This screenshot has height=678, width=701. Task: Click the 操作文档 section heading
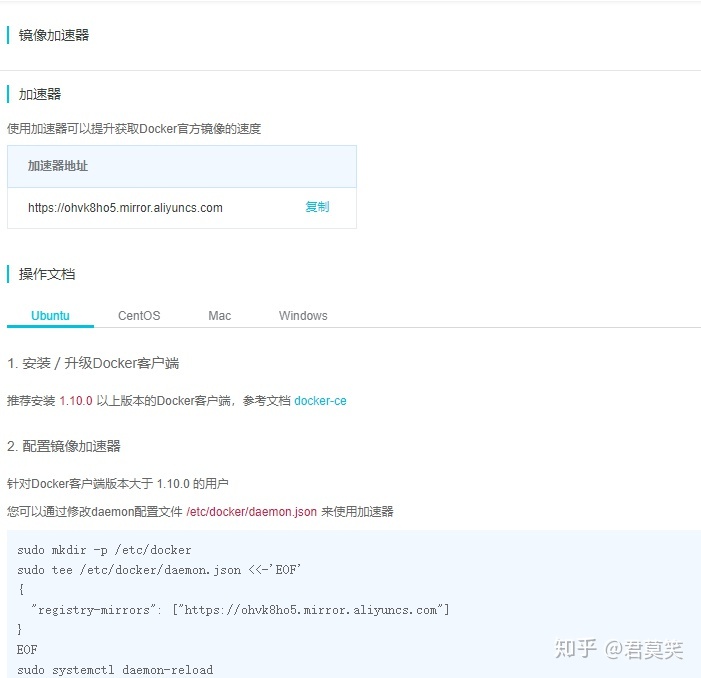[x=47, y=274]
